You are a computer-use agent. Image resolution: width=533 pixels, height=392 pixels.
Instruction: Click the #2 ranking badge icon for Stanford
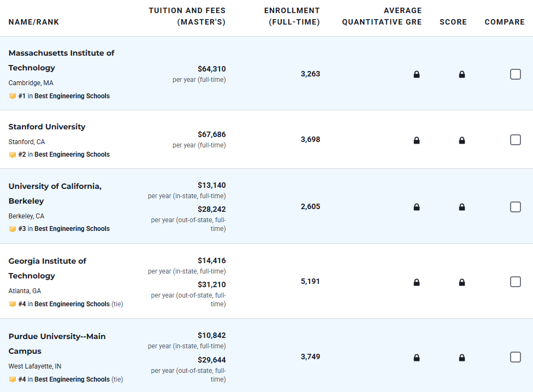[x=13, y=155]
